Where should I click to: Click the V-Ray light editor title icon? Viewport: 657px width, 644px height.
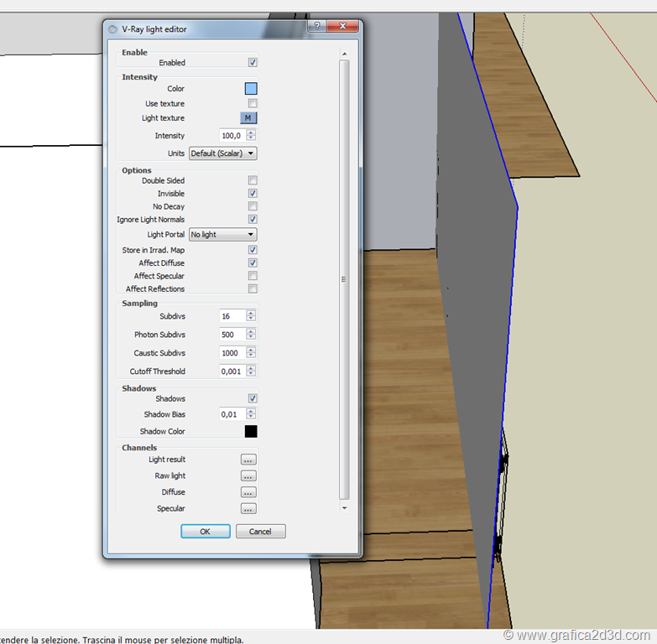pos(114,29)
